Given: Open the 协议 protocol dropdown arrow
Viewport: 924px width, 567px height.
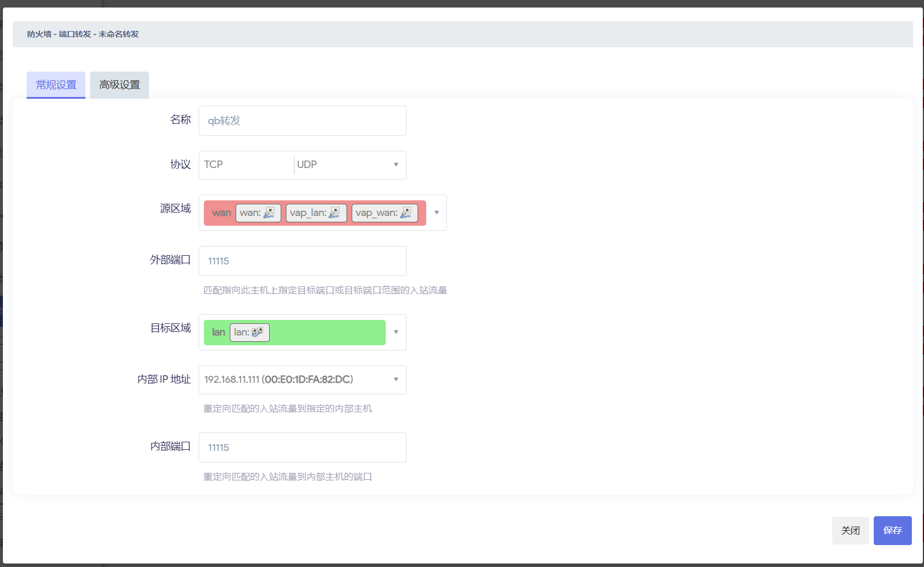Looking at the screenshot, I should [396, 165].
